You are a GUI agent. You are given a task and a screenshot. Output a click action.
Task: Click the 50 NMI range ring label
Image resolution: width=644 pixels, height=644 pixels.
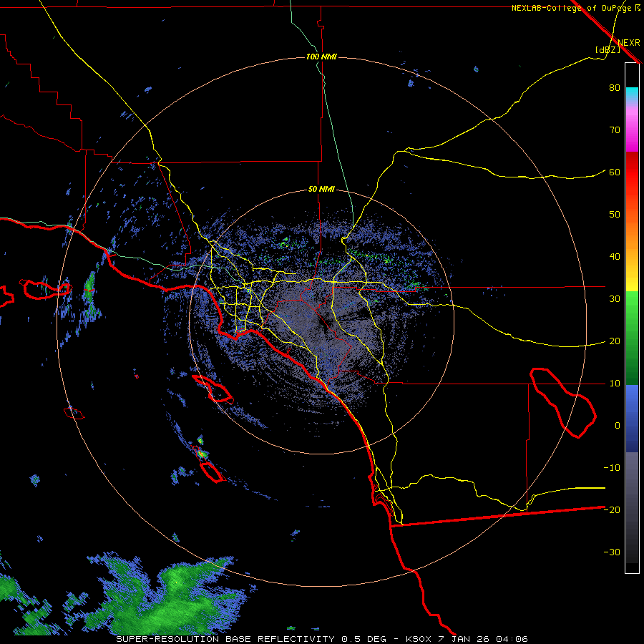[321, 190]
